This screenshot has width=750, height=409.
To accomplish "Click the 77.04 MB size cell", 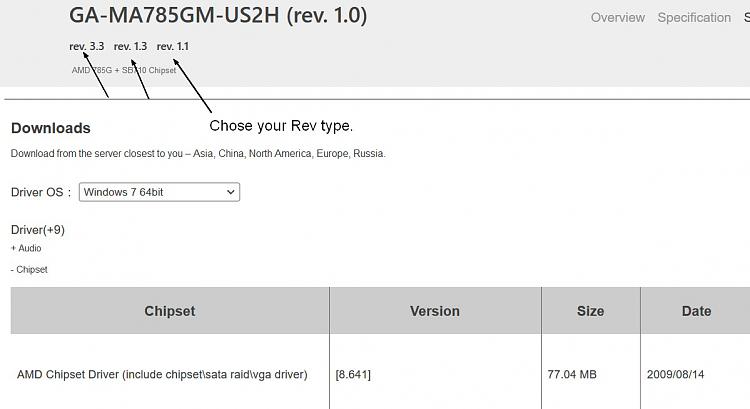I will tap(572, 375).
